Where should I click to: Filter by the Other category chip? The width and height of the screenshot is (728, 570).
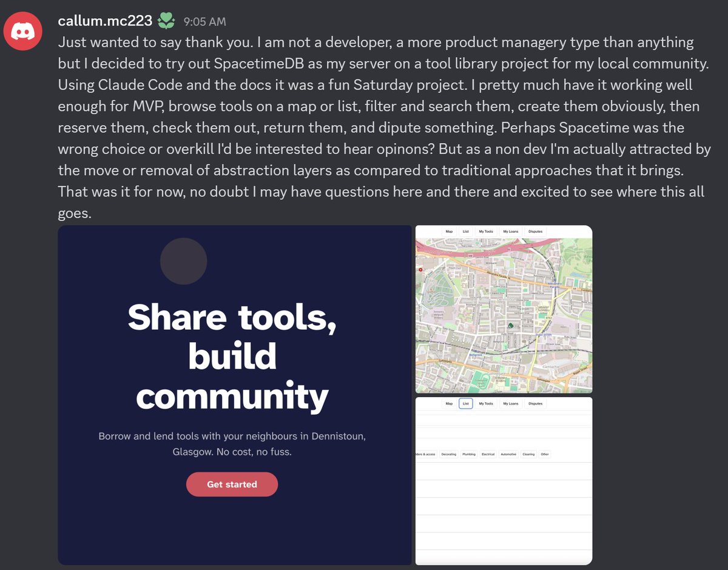point(545,454)
